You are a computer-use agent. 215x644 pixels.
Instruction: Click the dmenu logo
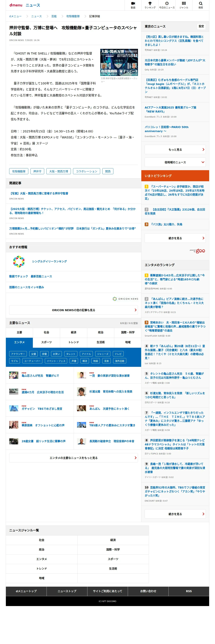click(16, 5)
